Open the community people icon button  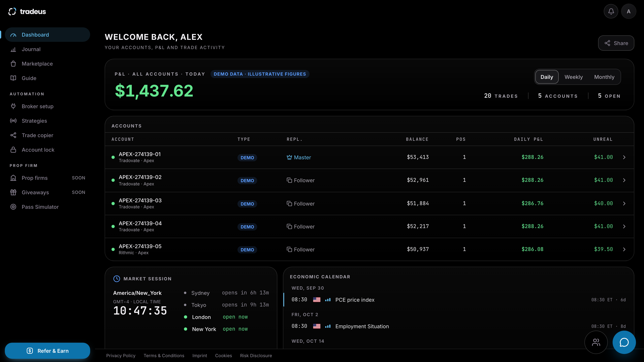(x=596, y=342)
